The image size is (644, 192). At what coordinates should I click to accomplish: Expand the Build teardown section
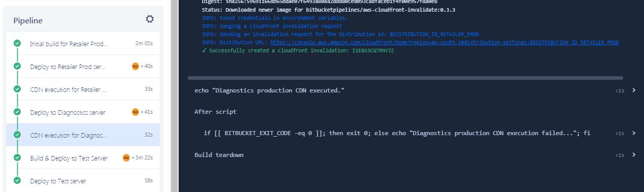634,154
